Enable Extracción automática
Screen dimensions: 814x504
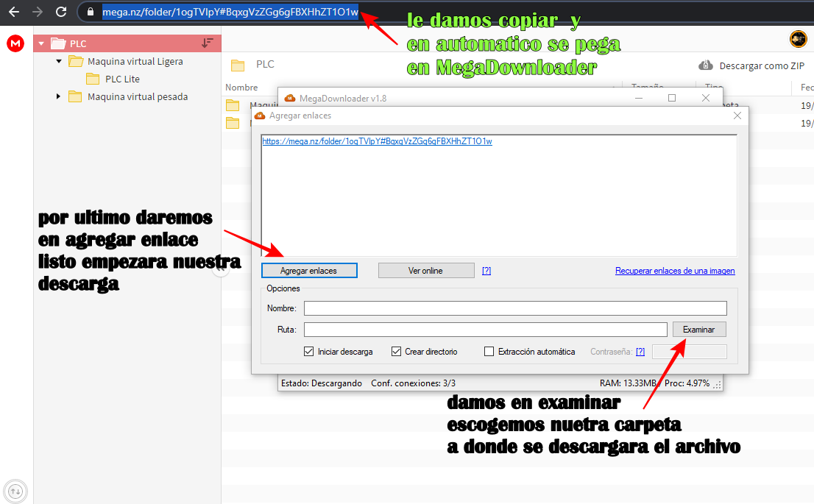tap(489, 352)
